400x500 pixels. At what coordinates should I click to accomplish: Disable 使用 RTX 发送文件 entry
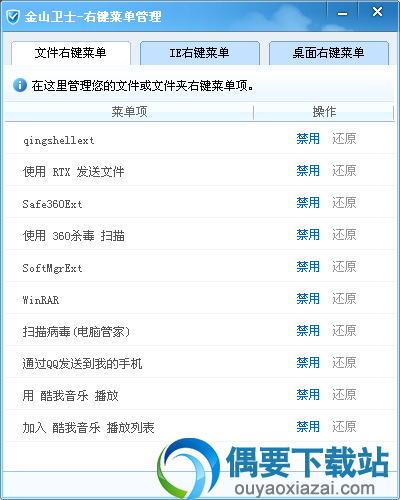(x=308, y=171)
